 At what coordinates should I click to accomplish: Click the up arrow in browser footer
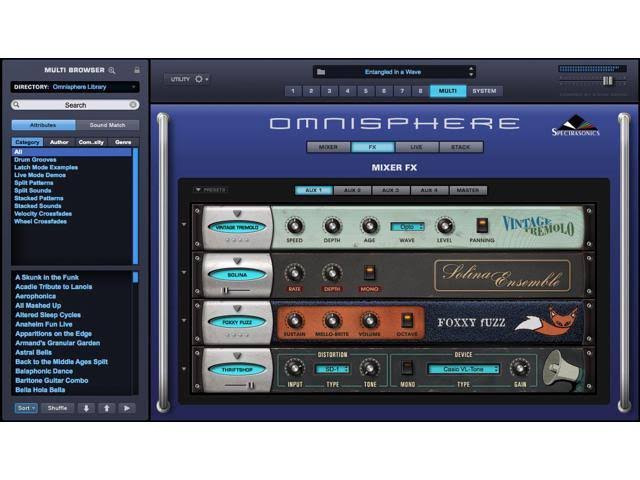point(107,408)
